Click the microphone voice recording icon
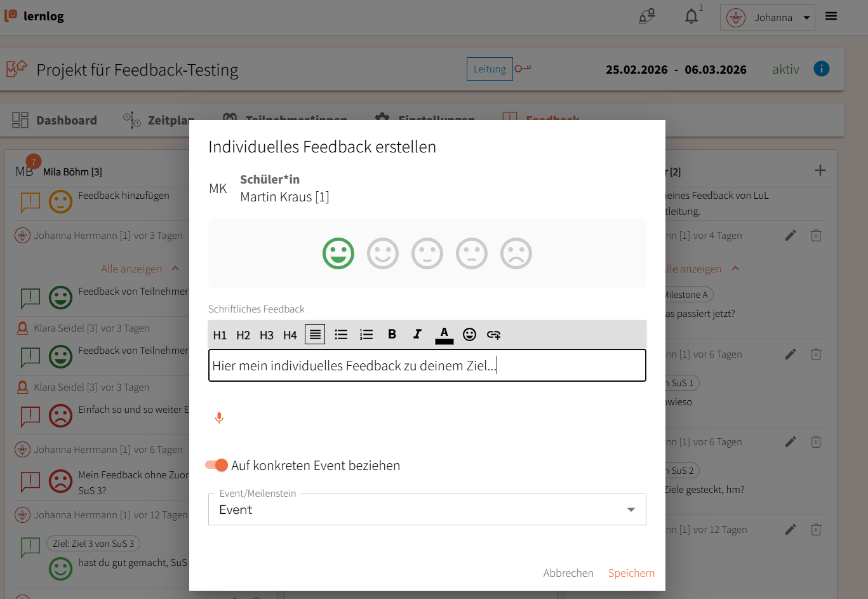868x599 pixels. pyautogui.click(x=219, y=418)
